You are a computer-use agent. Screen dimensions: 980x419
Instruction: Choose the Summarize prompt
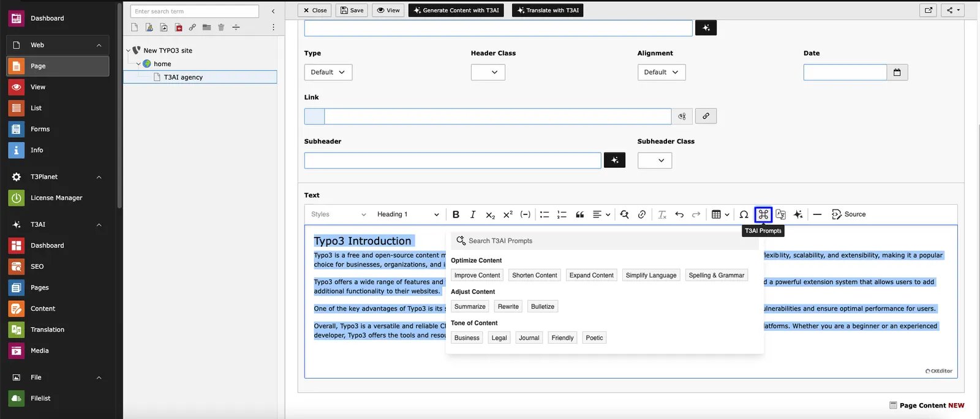coord(470,306)
